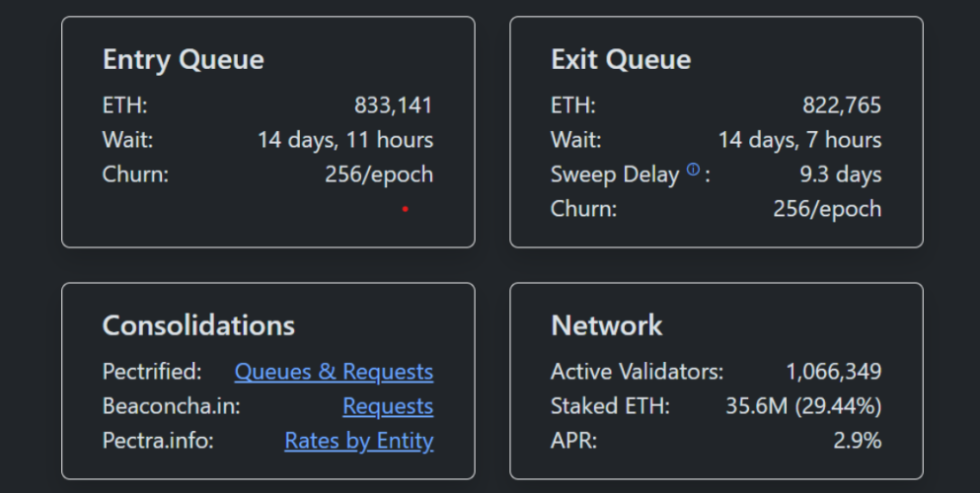Click the Staked ETH value 35.6M (29.44%)
Viewport: 980px width, 493px height.
point(803,406)
